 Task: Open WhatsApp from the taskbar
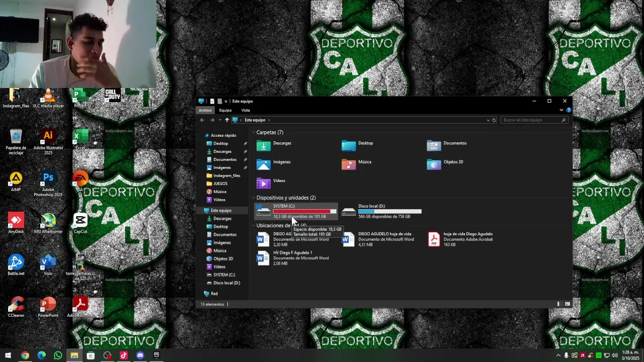(58, 355)
